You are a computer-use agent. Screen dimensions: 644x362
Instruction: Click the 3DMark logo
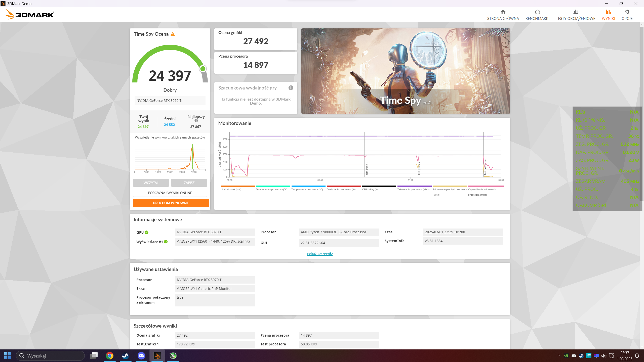(x=29, y=15)
